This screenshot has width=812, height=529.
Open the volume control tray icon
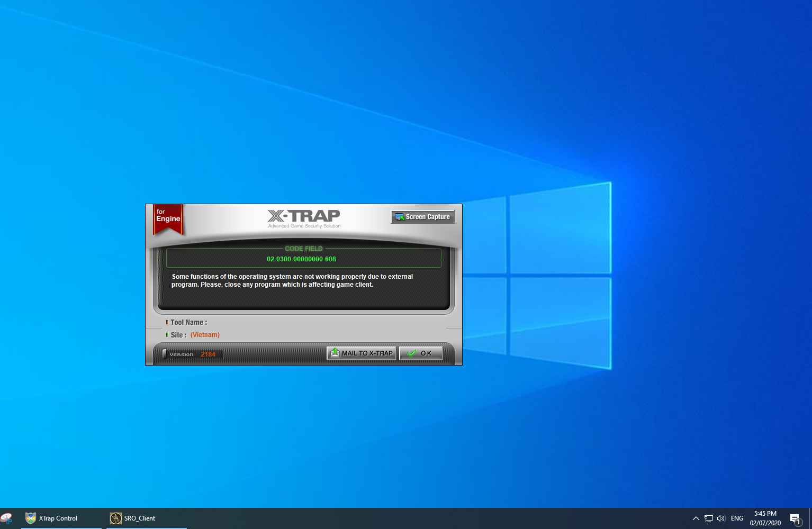pyautogui.click(x=721, y=518)
